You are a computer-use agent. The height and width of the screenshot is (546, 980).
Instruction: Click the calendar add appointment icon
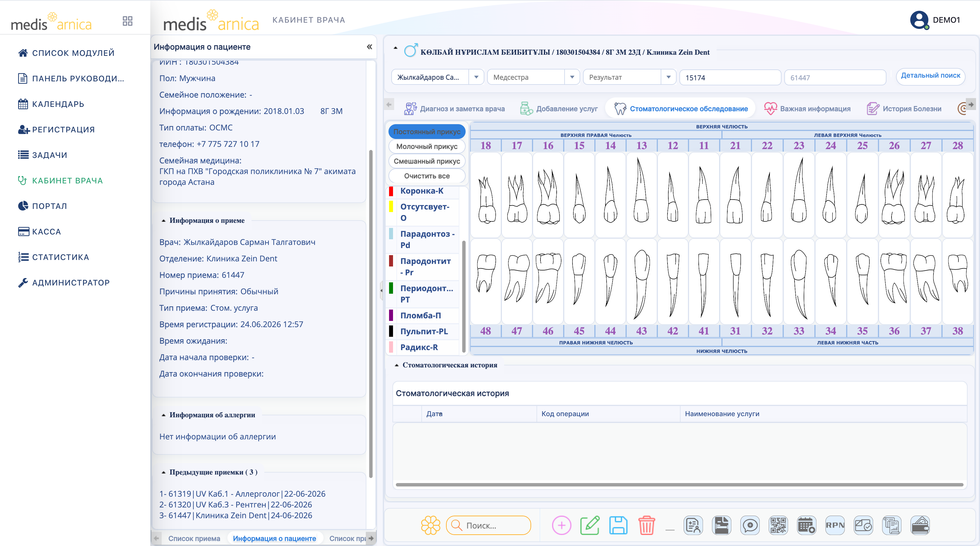(806, 525)
